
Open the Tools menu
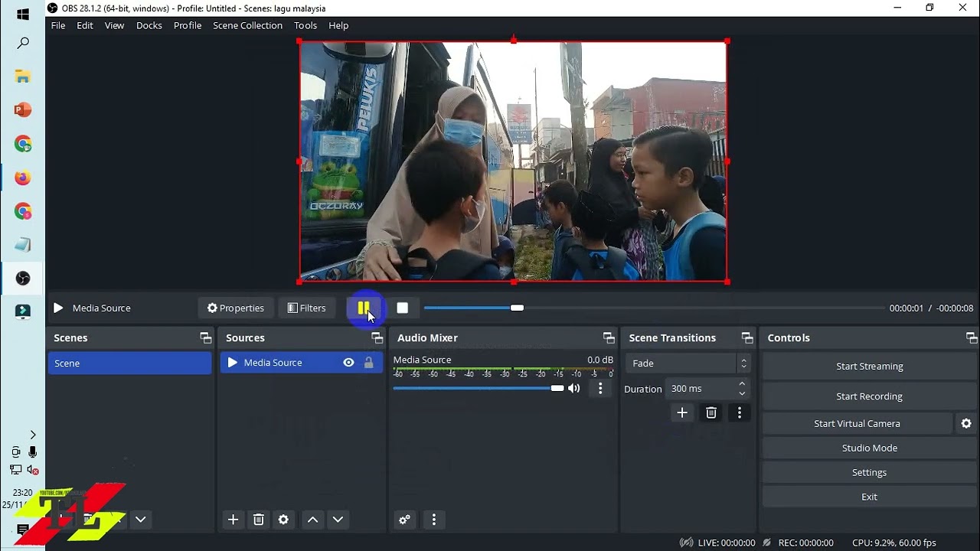305,25
